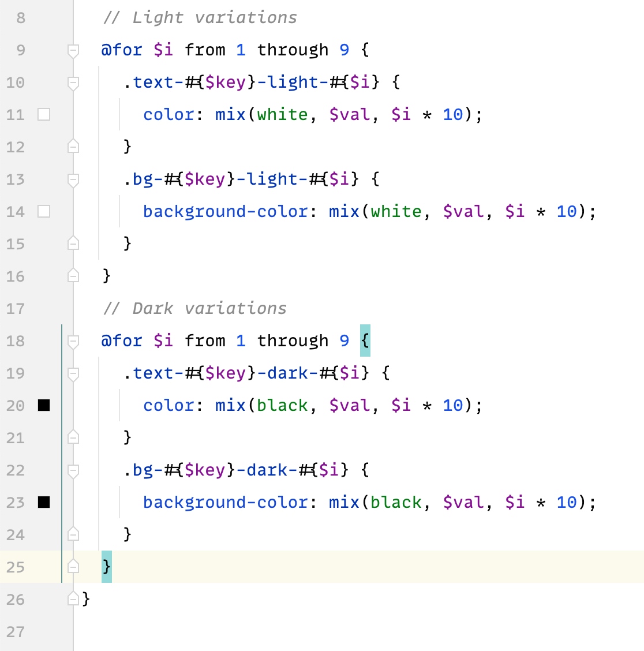
Task: Click fold end marker on line 26
Action: [x=73, y=599]
